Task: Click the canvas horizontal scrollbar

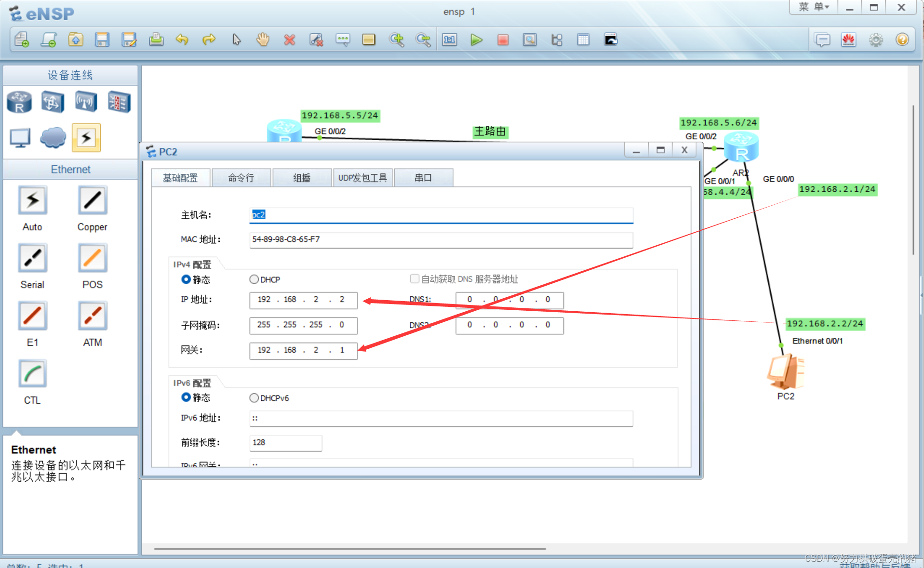Action: (350, 548)
